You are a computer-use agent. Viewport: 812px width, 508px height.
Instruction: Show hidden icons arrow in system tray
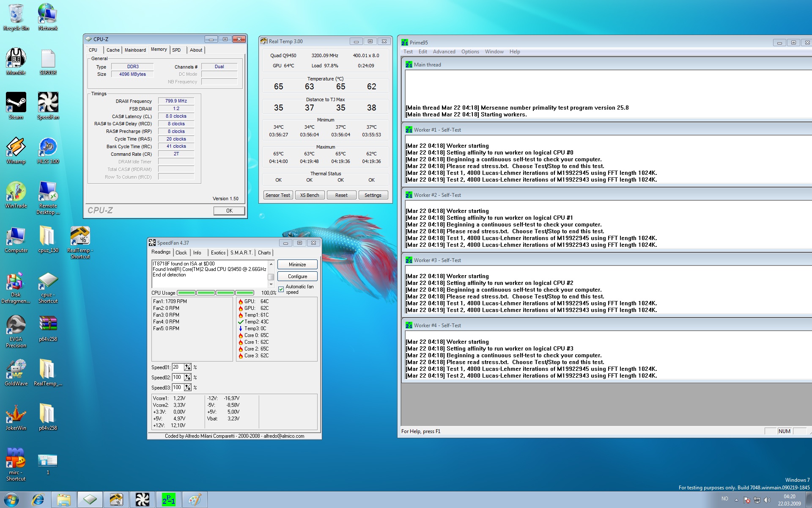click(736, 500)
